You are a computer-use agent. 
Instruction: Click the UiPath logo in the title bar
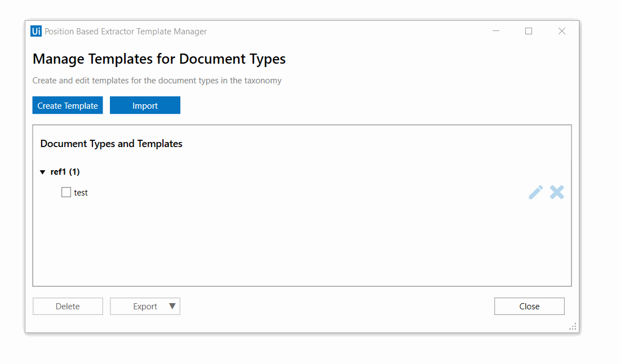(36, 31)
